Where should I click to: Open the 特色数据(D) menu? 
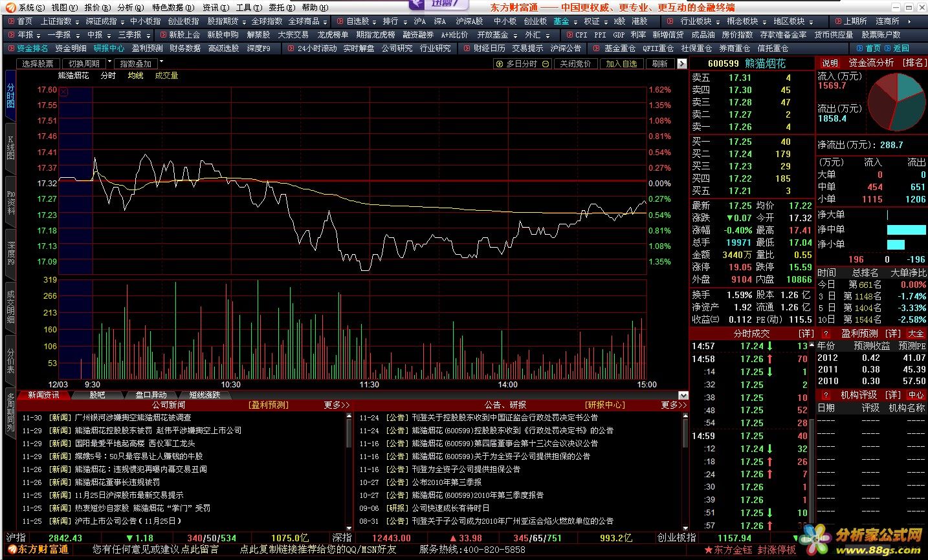173,7
